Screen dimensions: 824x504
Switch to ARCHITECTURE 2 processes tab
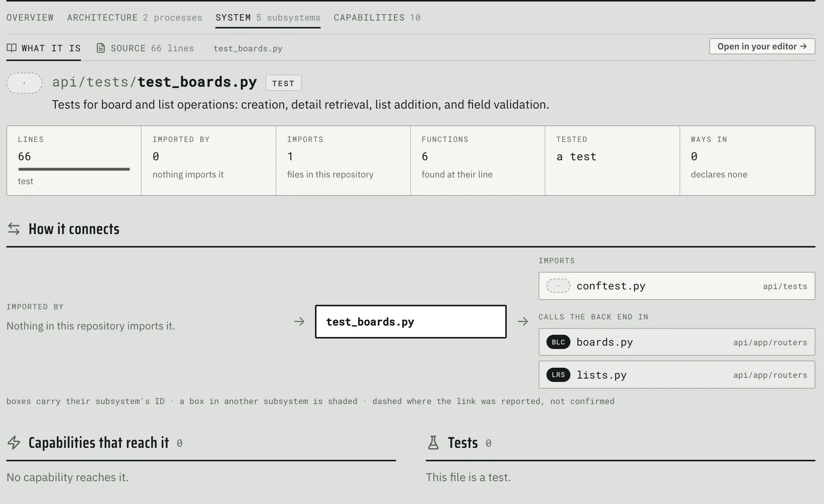134,18
